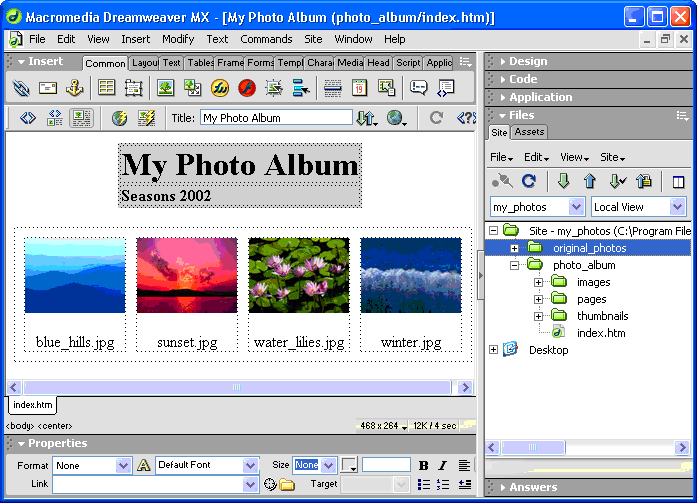
Task: Toggle Bold formatting in Properties
Action: pyautogui.click(x=424, y=465)
